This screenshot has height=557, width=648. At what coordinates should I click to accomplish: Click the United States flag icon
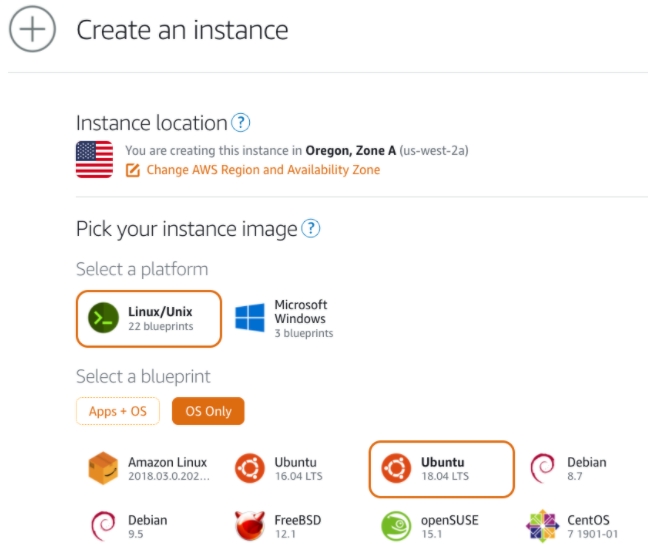tap(94, 159)
